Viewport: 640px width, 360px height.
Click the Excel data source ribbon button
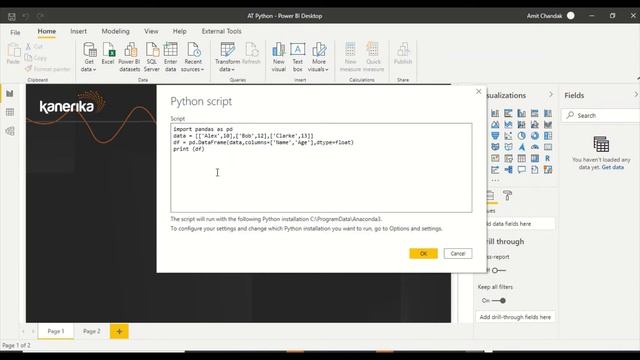(x=108, y=54)
